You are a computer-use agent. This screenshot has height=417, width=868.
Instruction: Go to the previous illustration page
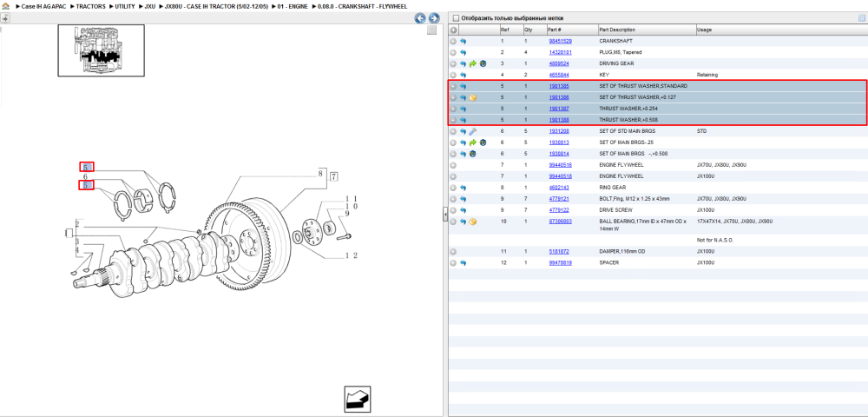click(x=420, y=18)
